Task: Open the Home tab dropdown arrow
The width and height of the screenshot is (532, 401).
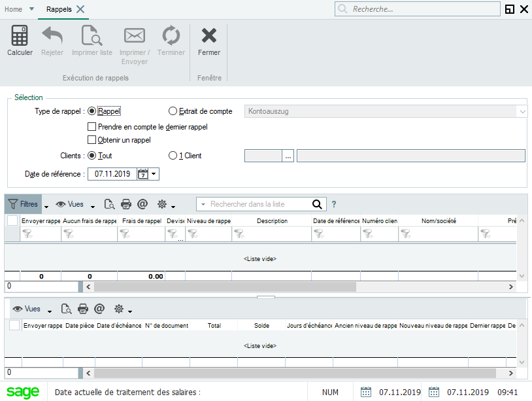Action: 32,9
